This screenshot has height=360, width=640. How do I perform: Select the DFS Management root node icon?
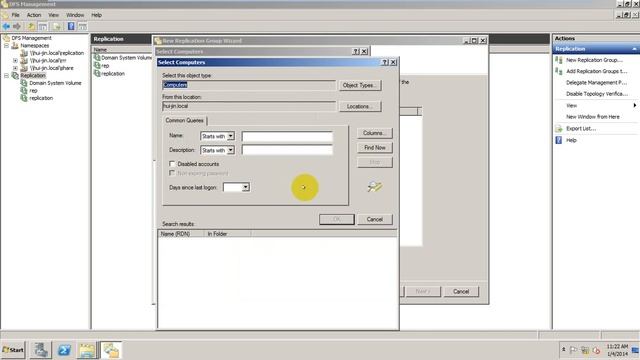coord(7,38)
